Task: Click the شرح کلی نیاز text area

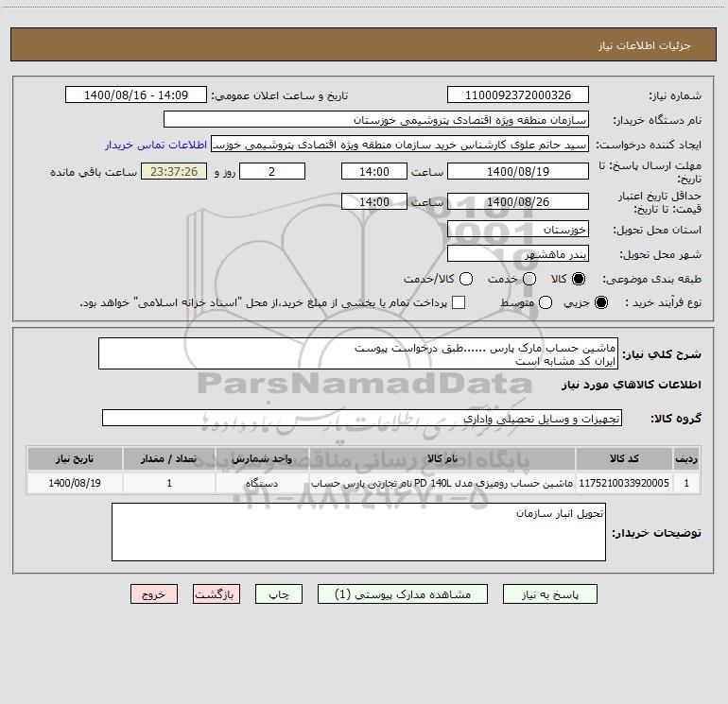Action: coord(358,353)
